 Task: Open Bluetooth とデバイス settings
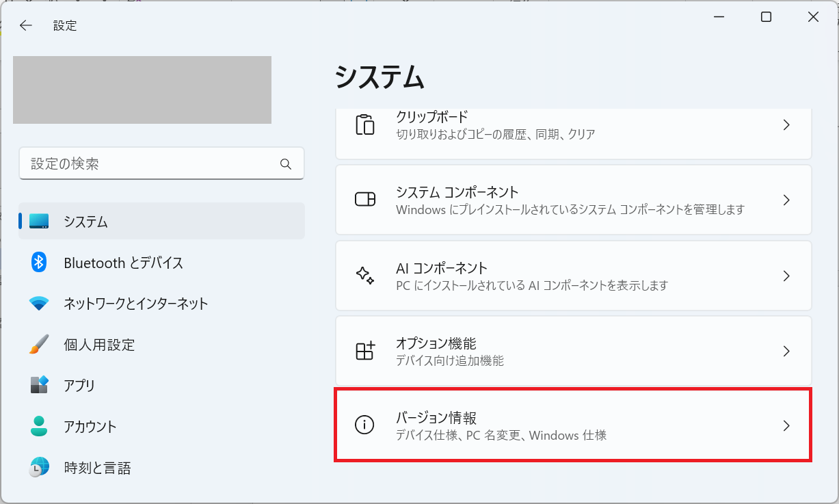pyautogui.click(x=161, y=262)
